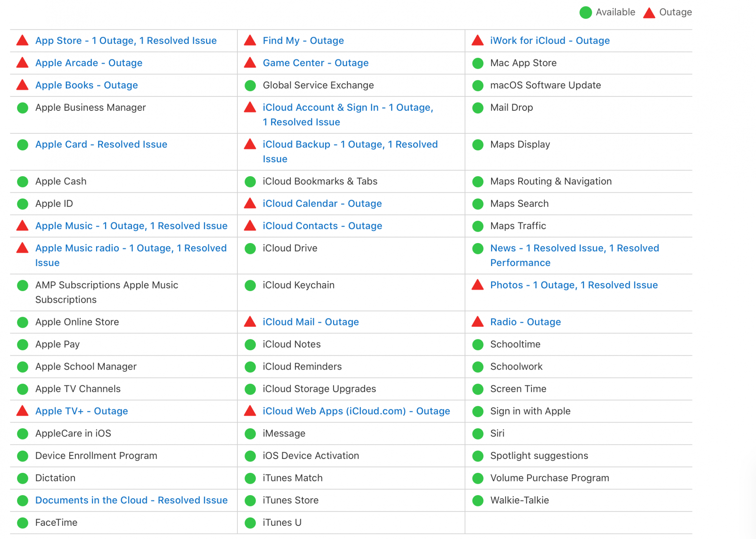Open Documents in the Cloud resolved issue
The width and height of the screenshot is (756, 539).
pos(131,500)
